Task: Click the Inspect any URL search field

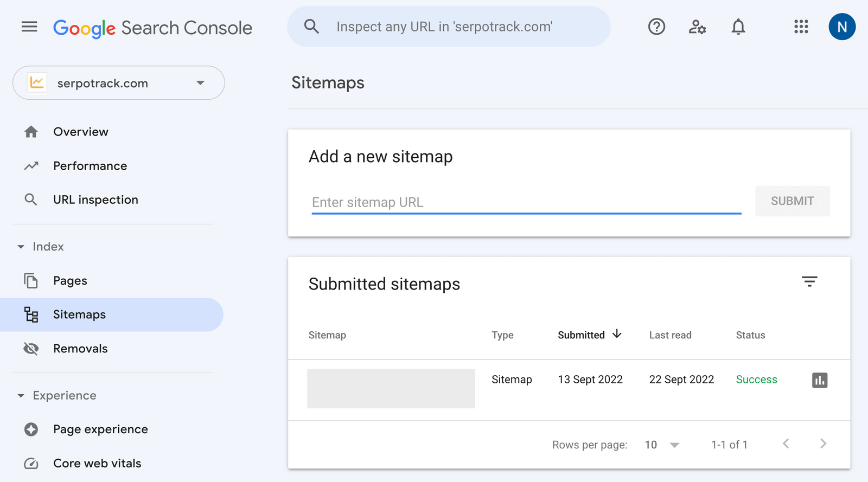Action: (x=449, y=27)
